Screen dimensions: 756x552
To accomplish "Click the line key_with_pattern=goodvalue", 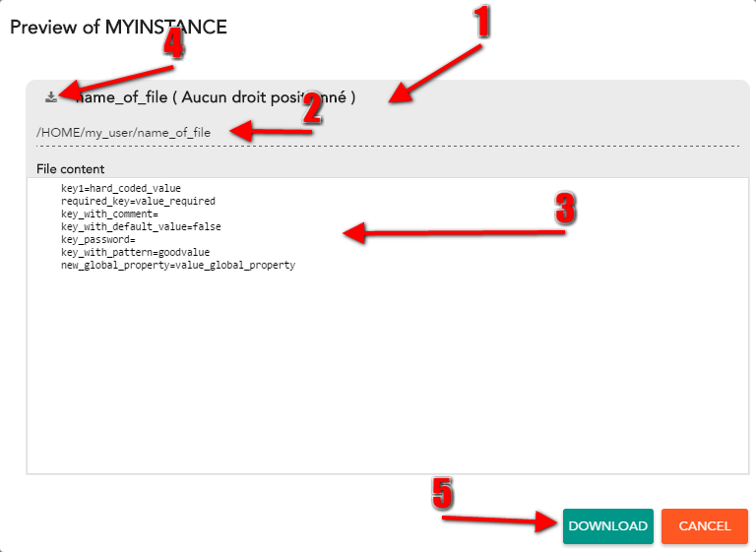I will 136,252.
